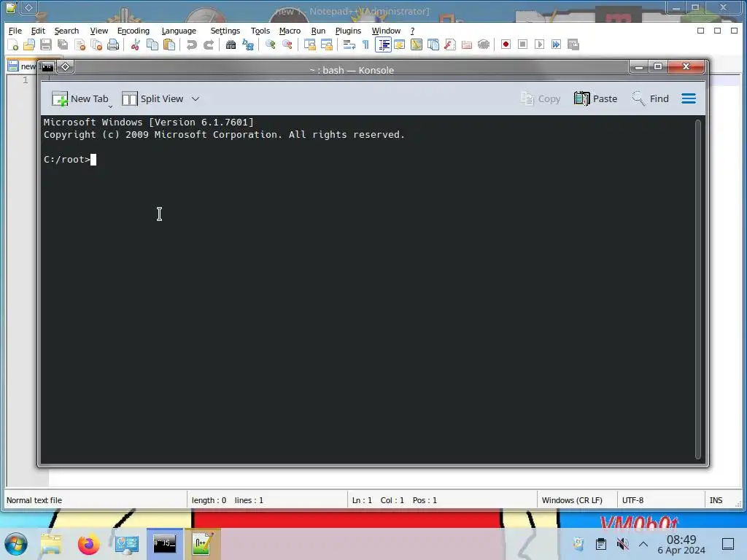Click the User Defined Language icon
Viewport: 747px width, 560px height.
(399, 44)
